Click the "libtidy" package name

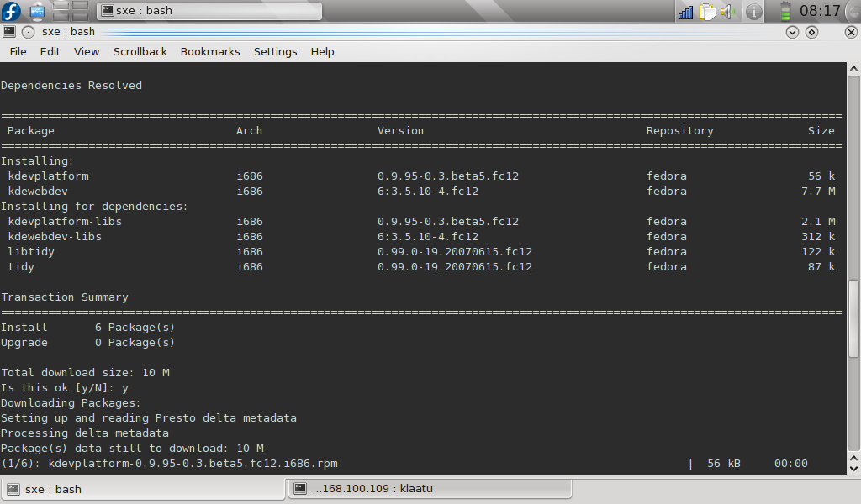pos(31,252)
